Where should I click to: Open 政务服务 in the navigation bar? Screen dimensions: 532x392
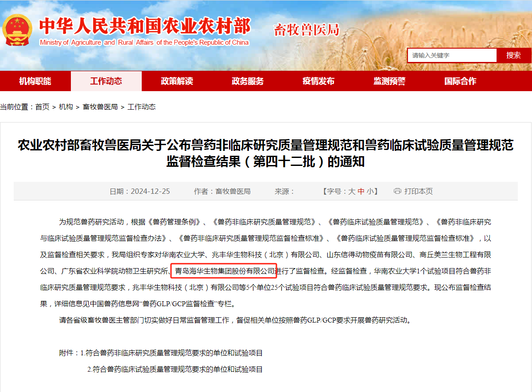248,81
